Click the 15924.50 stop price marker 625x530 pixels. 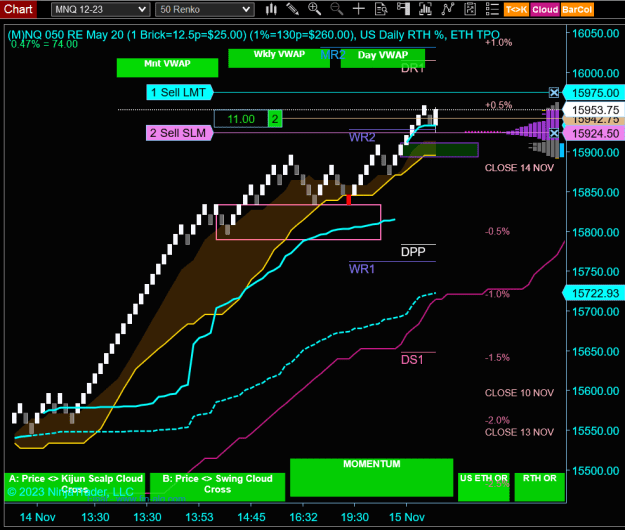click(x=594, y=133)
